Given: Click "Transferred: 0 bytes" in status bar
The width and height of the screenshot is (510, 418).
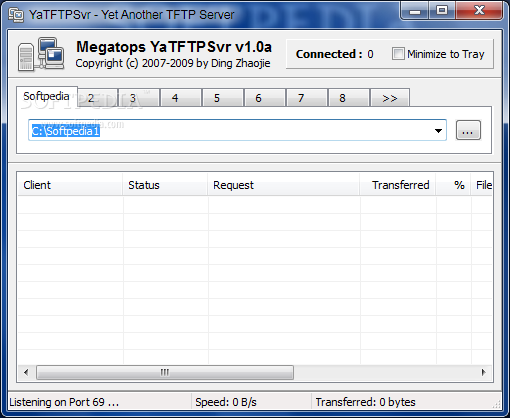Looking at the screenshot, I should click(x=365, y=402).
